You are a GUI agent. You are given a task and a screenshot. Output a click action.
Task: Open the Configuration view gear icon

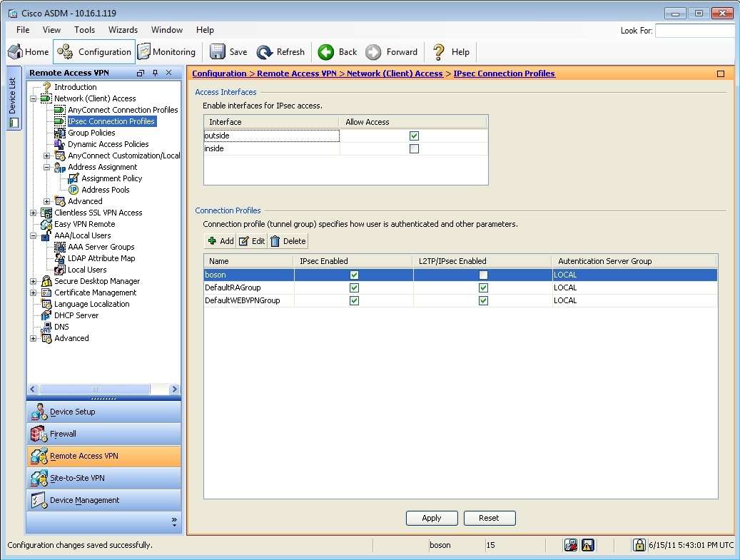[x=65, y=52]
